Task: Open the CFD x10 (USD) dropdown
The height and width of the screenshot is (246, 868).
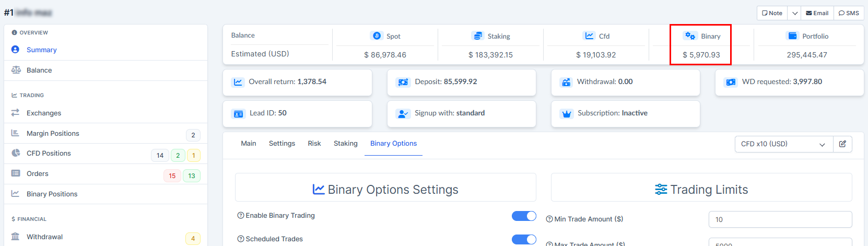Action: (x=782, y=144)
